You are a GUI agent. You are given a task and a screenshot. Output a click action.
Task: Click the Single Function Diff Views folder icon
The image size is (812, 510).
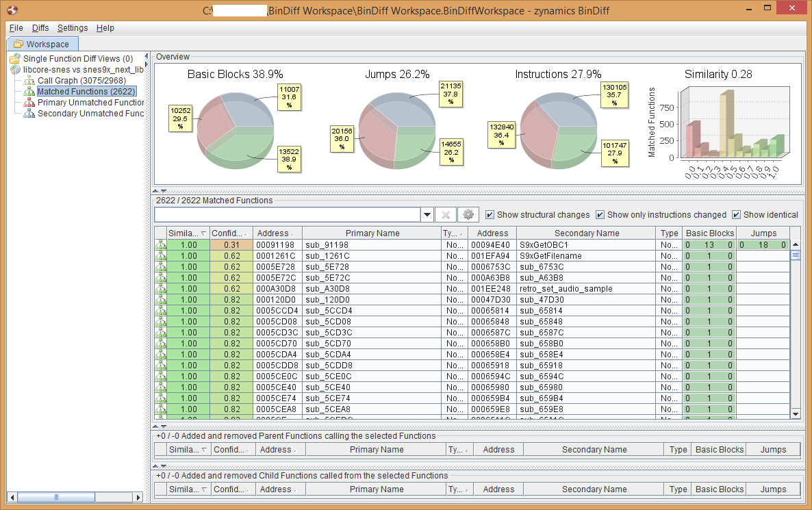tap(15, 58)
